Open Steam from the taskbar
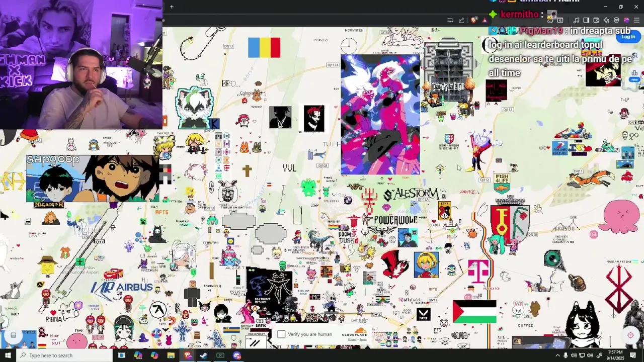The image size is (644, 362). [204, 355]
